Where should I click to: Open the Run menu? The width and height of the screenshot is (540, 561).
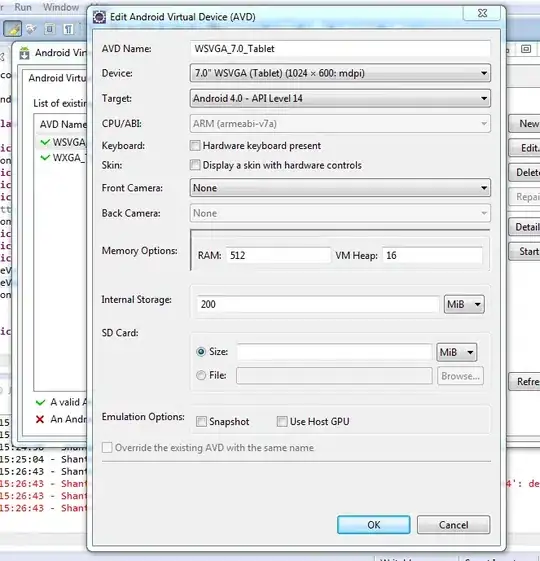(x=23, y=7)
